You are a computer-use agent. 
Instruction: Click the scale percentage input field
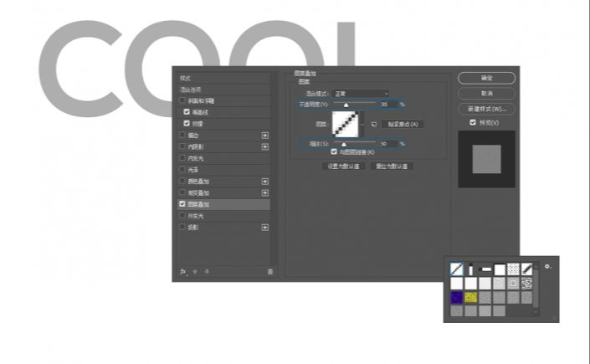pos(388,144)
